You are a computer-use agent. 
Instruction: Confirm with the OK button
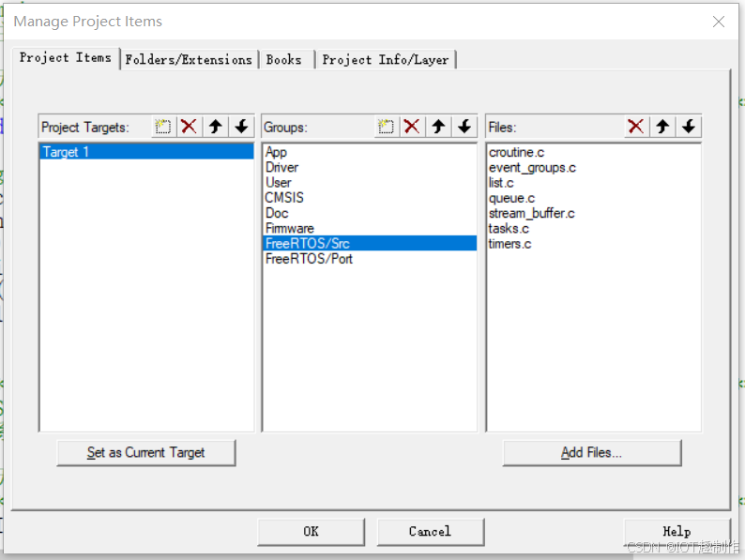click(312, 532)
